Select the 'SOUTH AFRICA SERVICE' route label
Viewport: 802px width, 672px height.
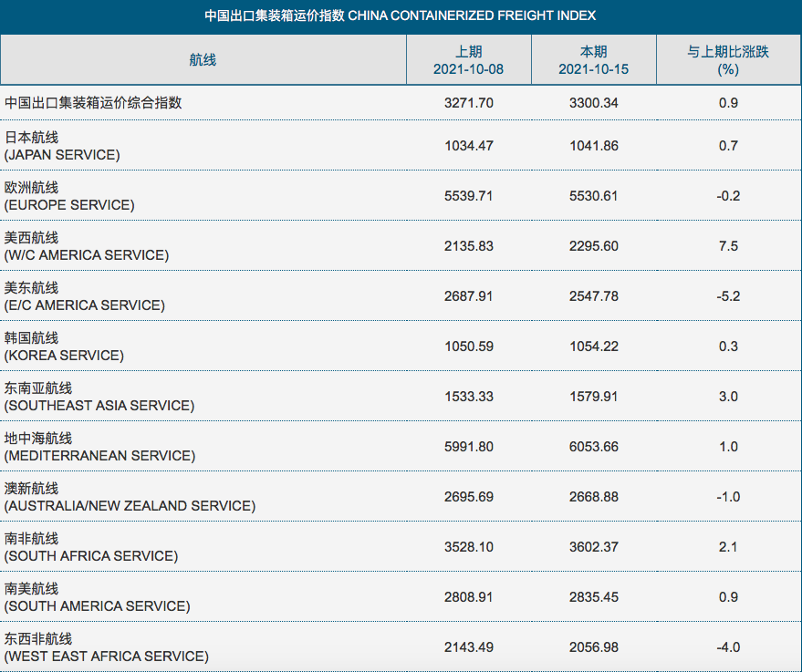(x=91, y=555)
